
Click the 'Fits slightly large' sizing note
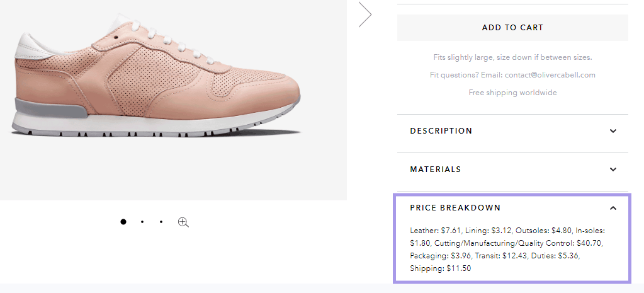point(512,57)
